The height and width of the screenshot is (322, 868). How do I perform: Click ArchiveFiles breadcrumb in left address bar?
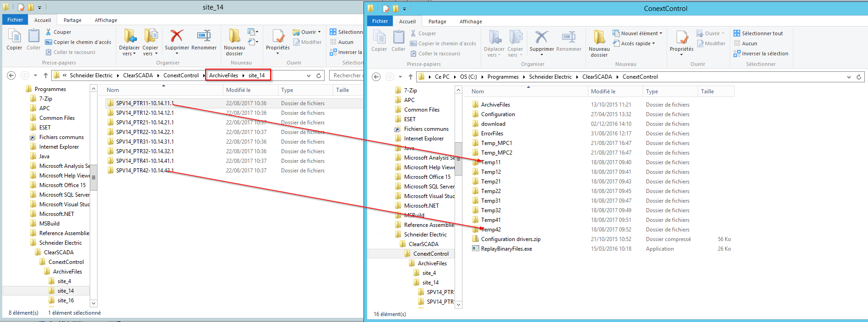point(223,75)
